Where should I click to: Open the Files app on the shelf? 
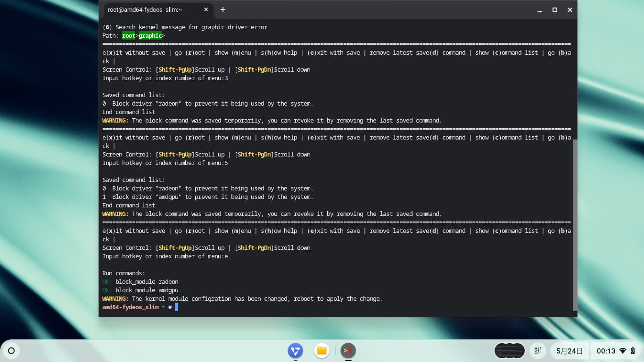click(x=322, y=351)
